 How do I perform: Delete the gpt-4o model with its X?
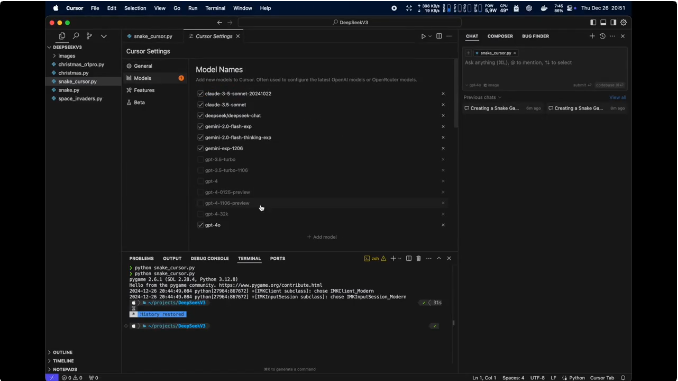point(443,225)
